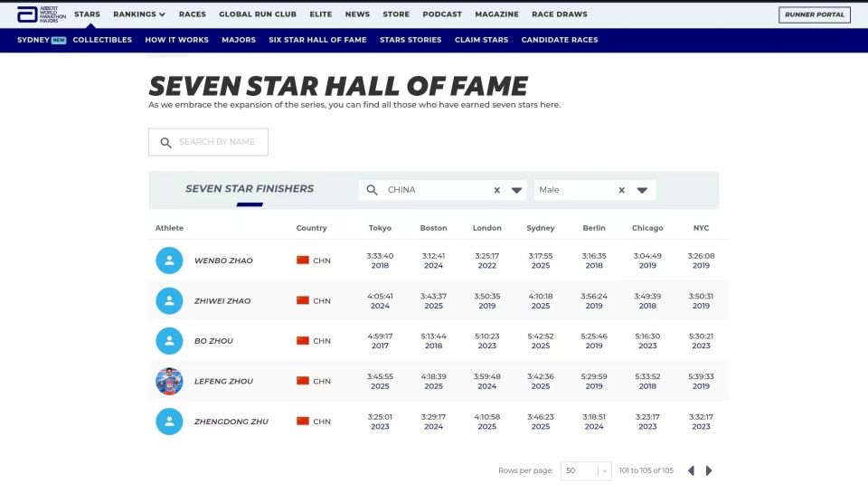Click Zhiwei Zhao's avatar icon
This screenshot has height=503, width=868.
click(169, 300)
